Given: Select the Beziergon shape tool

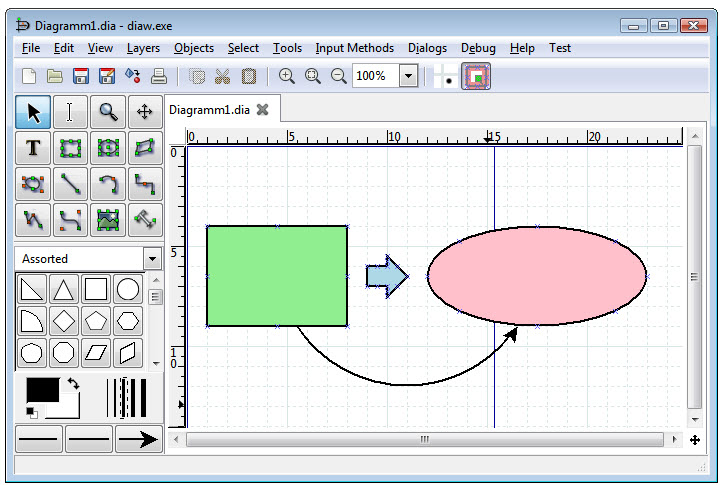Looking at the screenshot, I should [x=33, y=184].
